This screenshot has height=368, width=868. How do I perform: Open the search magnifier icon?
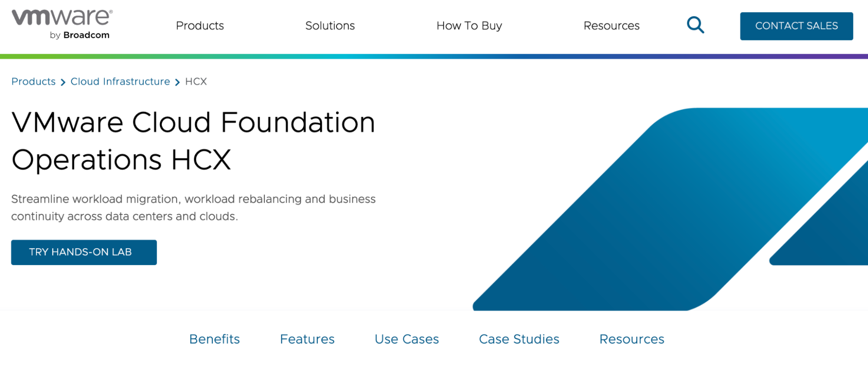(695, 25)
